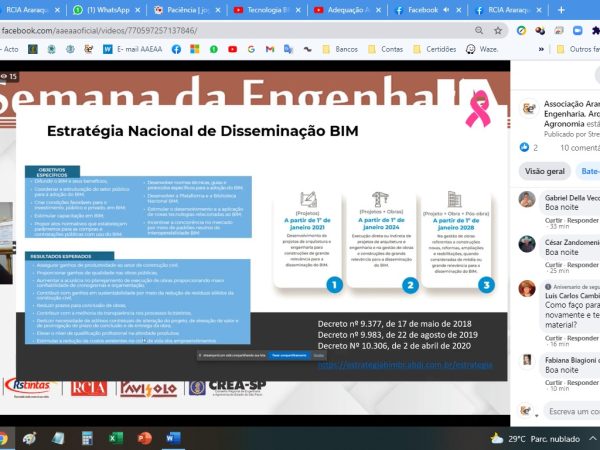Open the 10 comentários link
The image size is (600, 450).
tap(580, 148)
